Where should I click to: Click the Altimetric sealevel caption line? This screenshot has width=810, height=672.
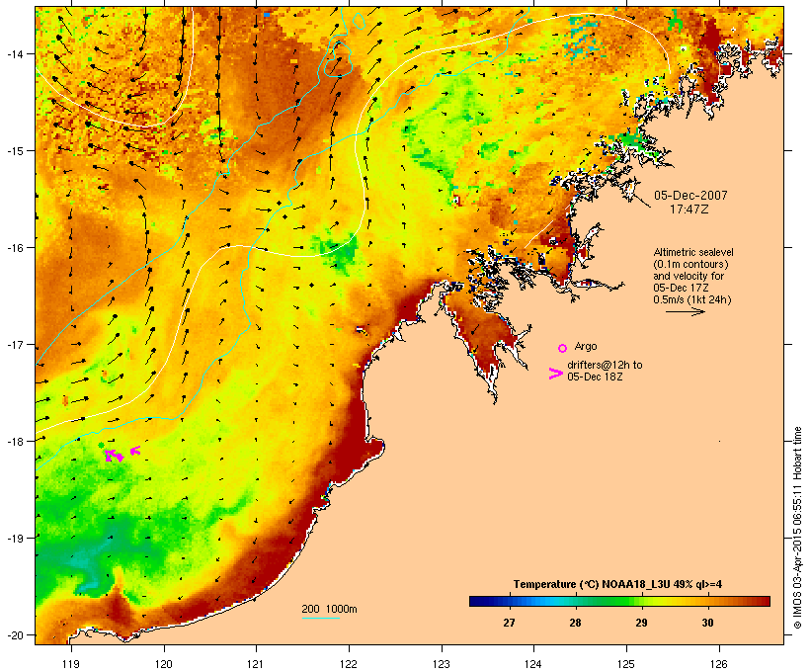(x=693, y=252)
